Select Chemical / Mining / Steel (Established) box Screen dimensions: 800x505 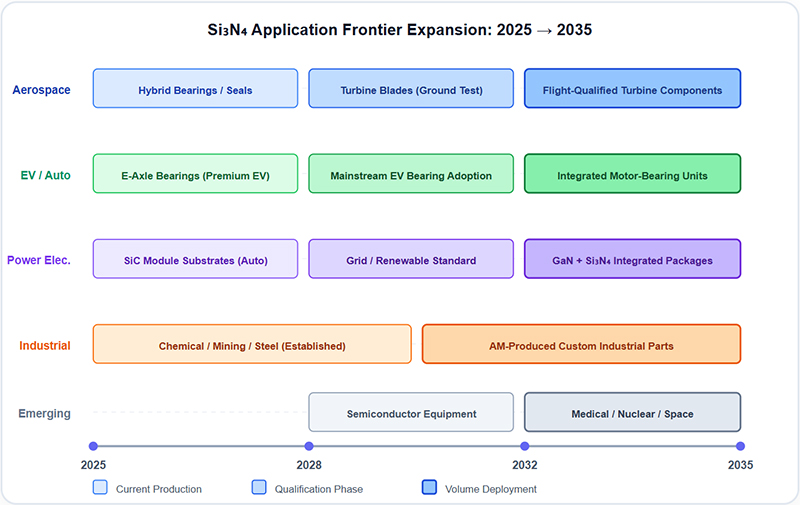(x=252, y=344)
